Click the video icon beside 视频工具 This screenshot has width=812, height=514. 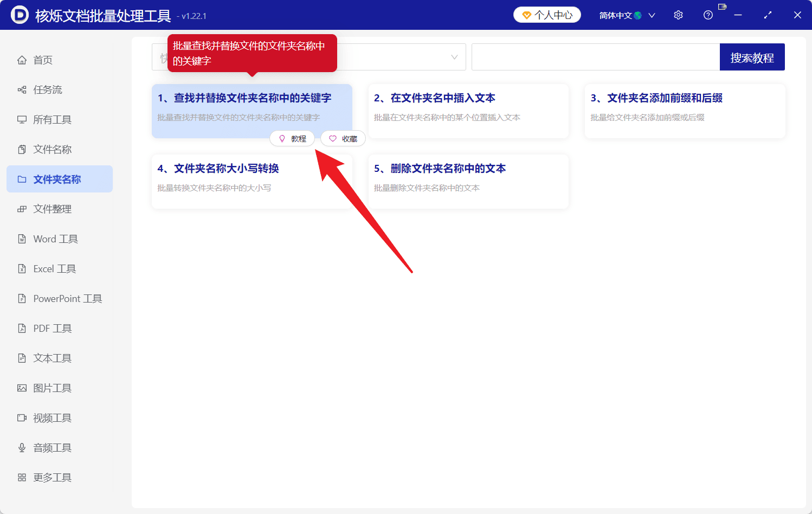[x=22, y=418]
